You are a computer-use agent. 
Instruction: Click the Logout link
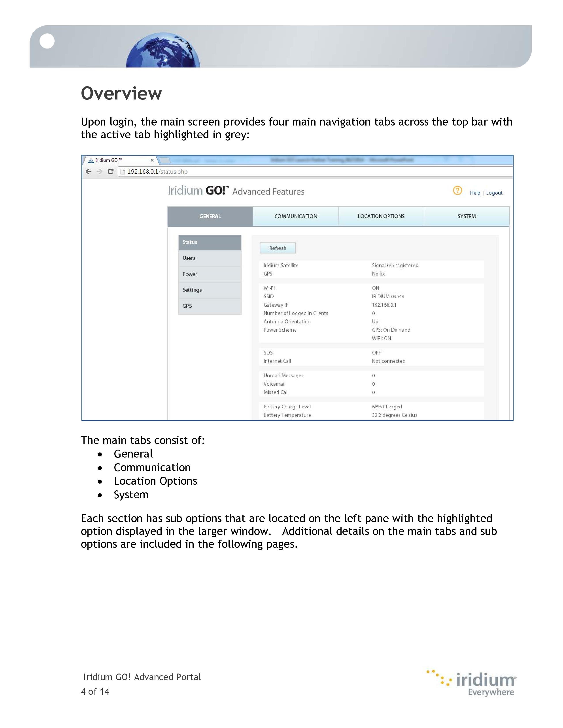[494, 193]
